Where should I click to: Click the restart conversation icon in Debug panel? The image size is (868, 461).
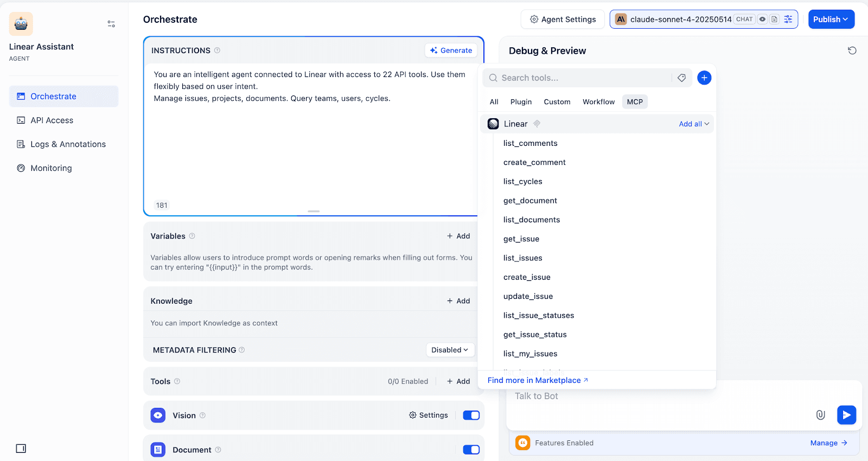[852, 50]
